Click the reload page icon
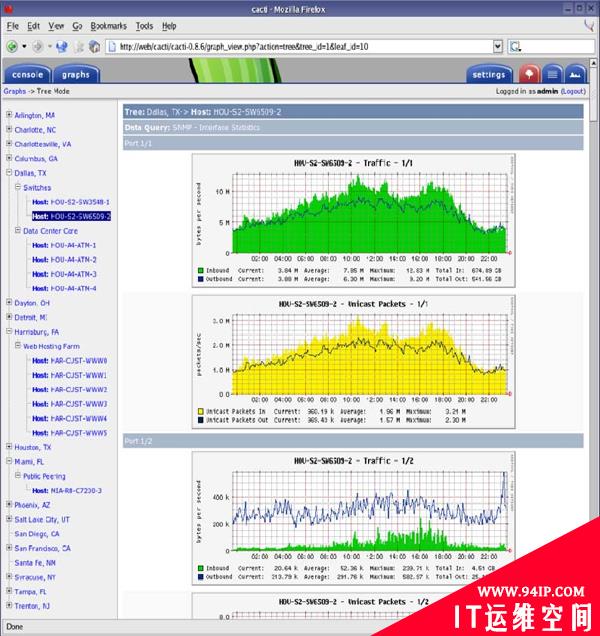The height and width of the screenshot is (636, 600). 61,47
